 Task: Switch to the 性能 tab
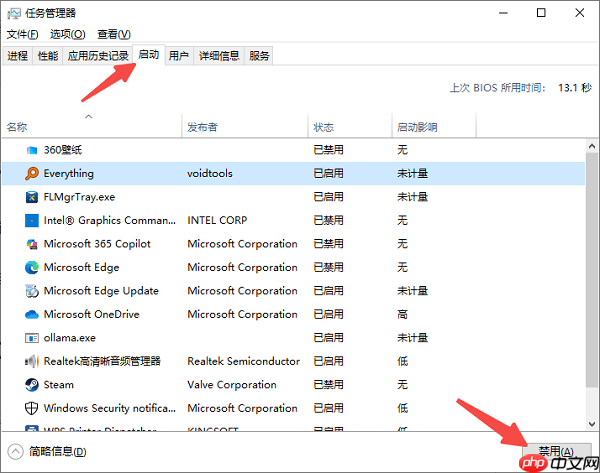[x=48, y=56]
